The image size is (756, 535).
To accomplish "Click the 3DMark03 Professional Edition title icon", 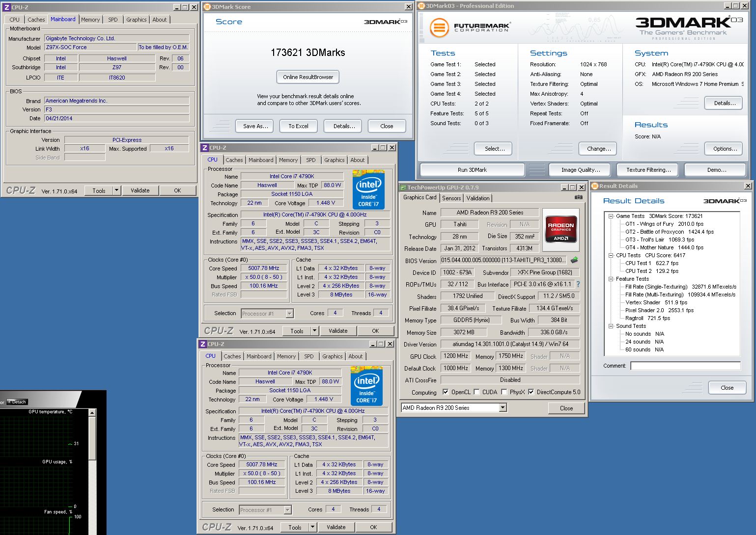I will click(421, 6).
